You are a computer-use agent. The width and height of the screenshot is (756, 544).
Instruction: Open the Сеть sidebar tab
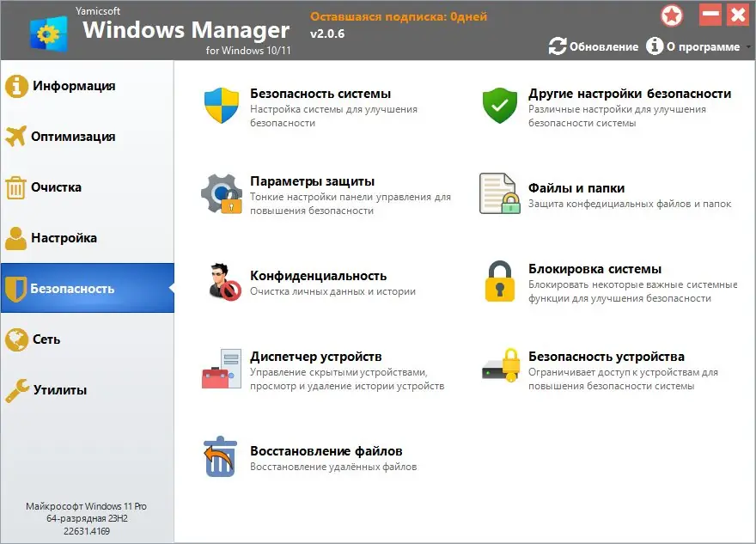pyautogui.click(x=46, y=339)
